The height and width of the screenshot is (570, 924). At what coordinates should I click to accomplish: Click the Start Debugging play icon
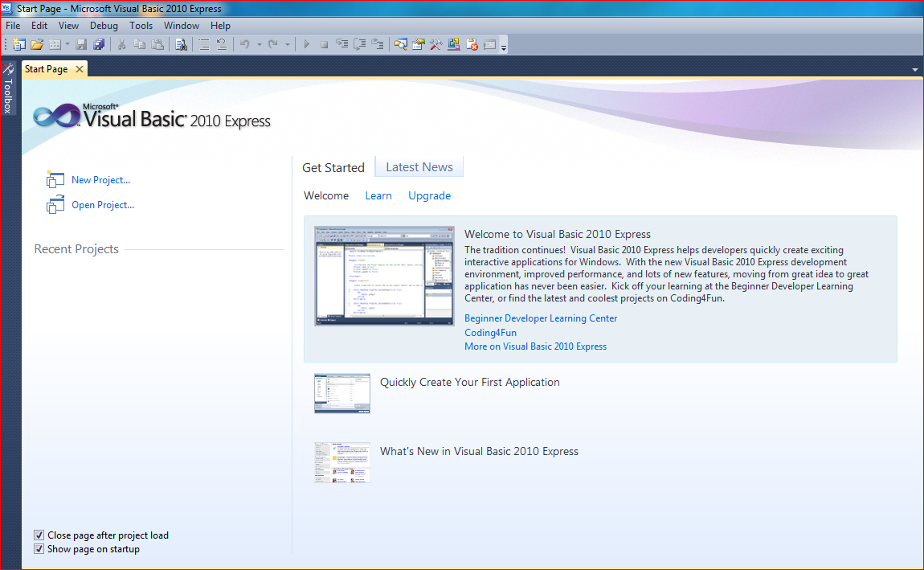click(306, 44)
